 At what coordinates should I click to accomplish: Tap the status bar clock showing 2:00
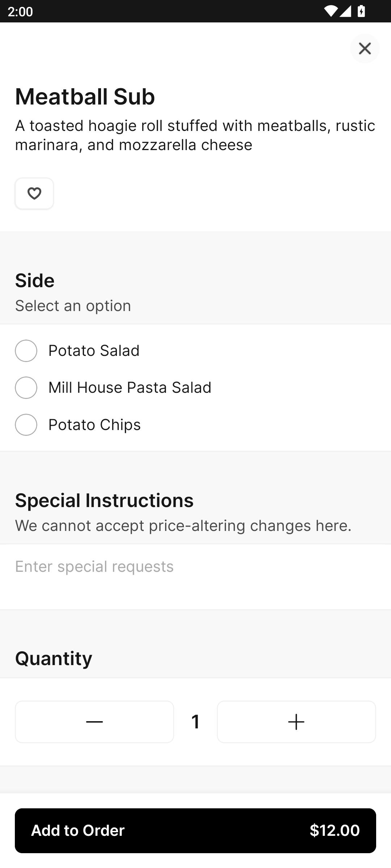[x=20, y=12]
